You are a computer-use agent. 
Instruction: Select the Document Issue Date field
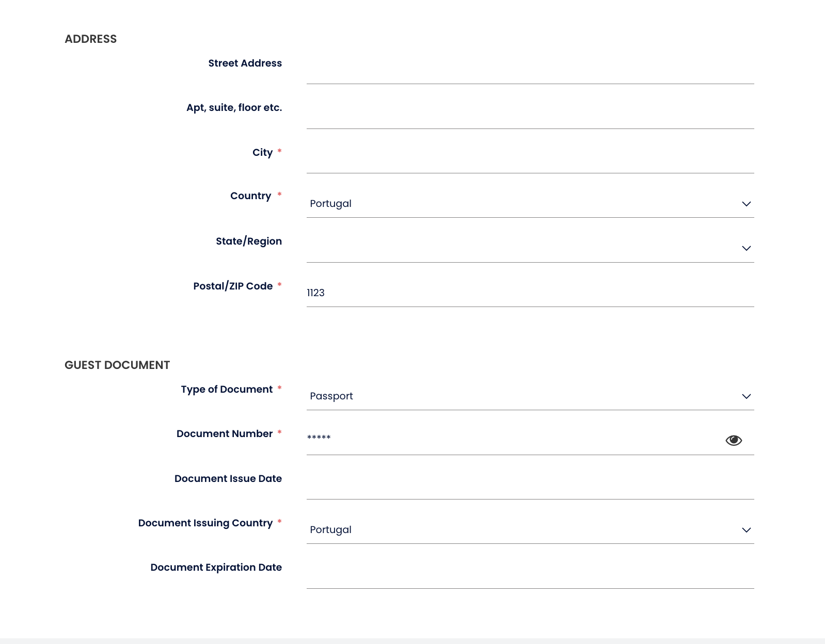tap(530, 485)
